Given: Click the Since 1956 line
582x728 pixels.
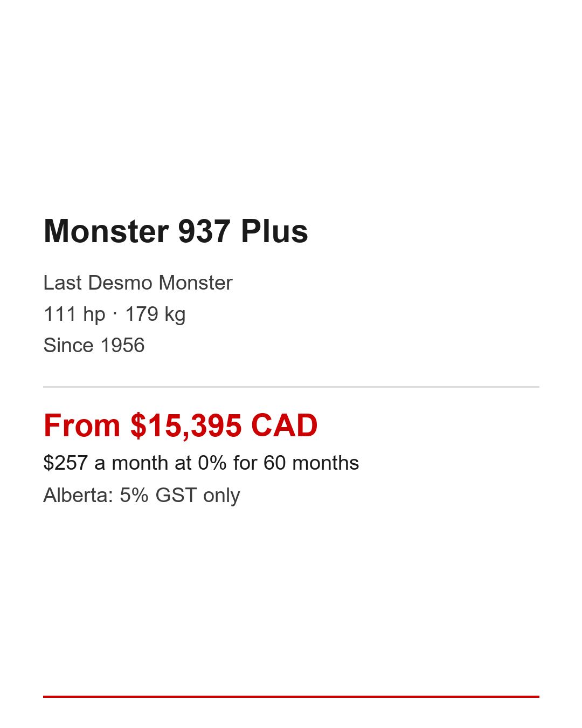Looking at the screenshot, I should [x=94, y=345].
